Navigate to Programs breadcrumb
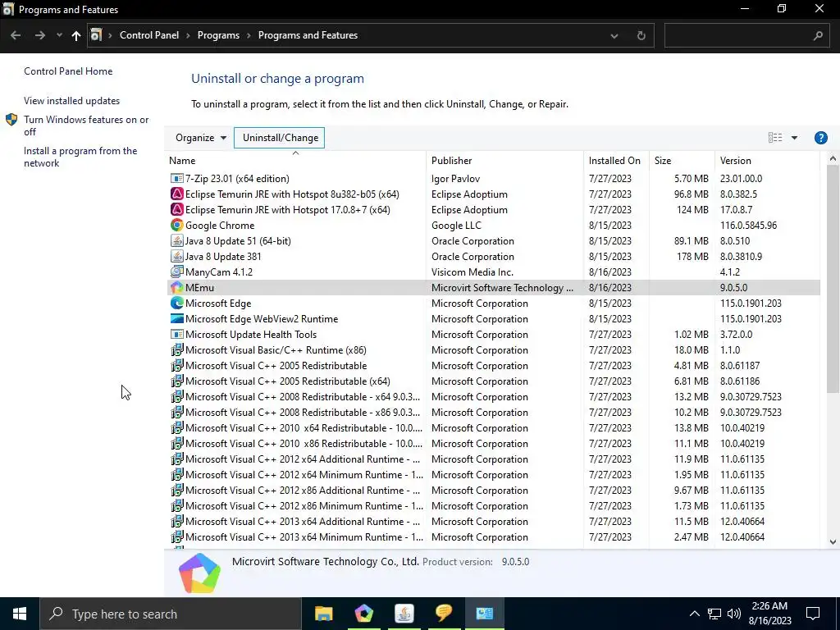 pos(218,35)
